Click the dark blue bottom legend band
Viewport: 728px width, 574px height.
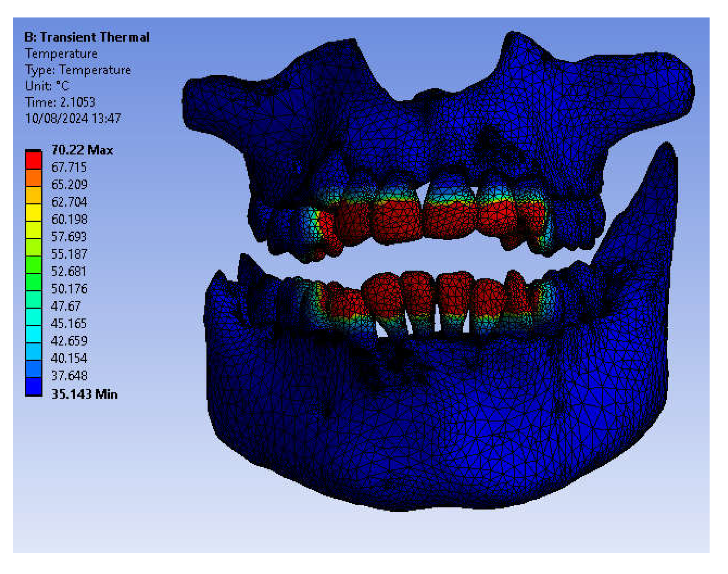pos(34,386)
